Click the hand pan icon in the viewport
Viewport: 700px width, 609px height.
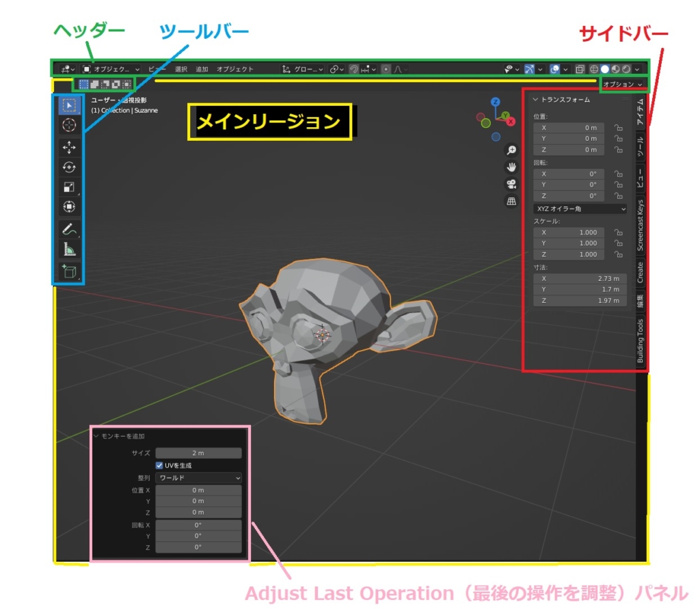click(x=510, y=167)
